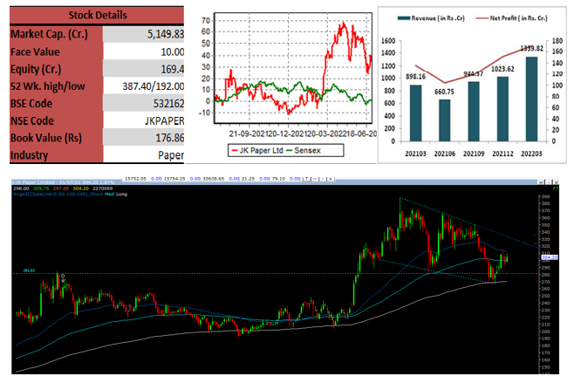Image resolution: width=588 pixels, height=383 pixels.
Task: Toggle the Revenue legend entry
Action: coord(431,18)
